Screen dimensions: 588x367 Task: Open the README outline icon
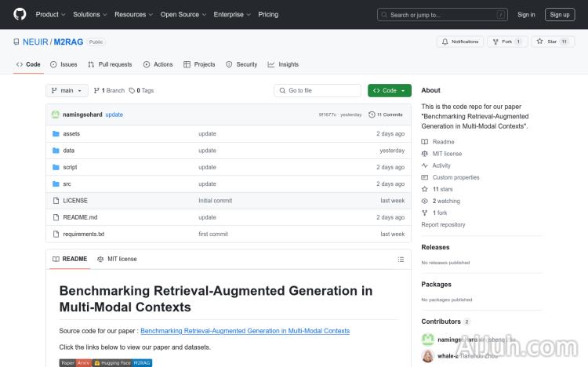(x=401, y=259)
